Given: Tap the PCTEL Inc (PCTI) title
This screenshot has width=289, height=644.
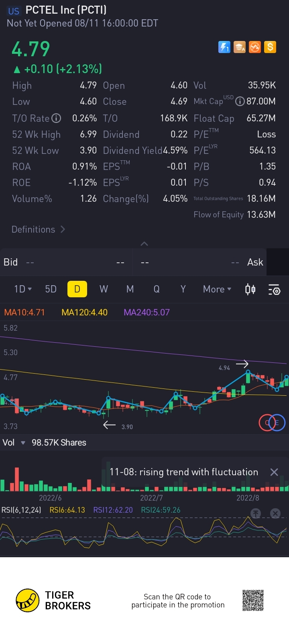Looking at the screenshot, I should [66, 10].
